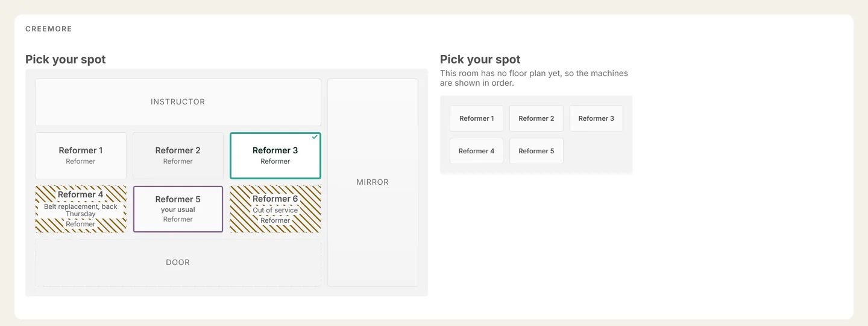The height and width of the screenshot is (326, 868).
Task: Click Reformer 4, out for belt replacement
Action: coord(81,209)
